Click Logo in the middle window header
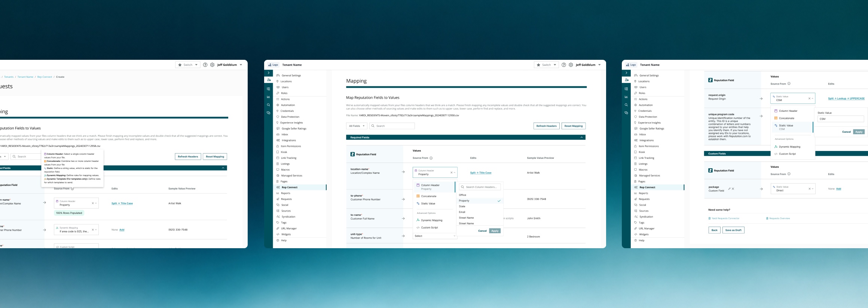This screenshot has height=308, width=868. [273, 65]
